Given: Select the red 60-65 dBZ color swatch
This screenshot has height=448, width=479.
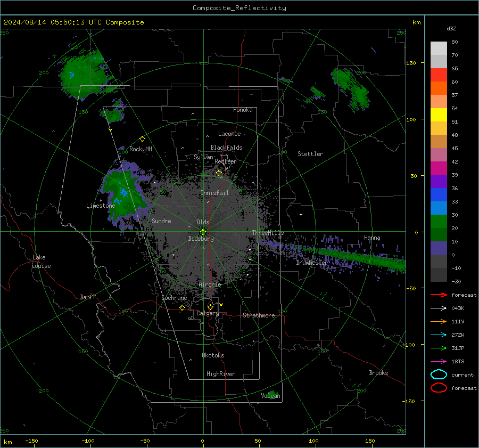Looking at the screenshot, I should pos(439,75).
